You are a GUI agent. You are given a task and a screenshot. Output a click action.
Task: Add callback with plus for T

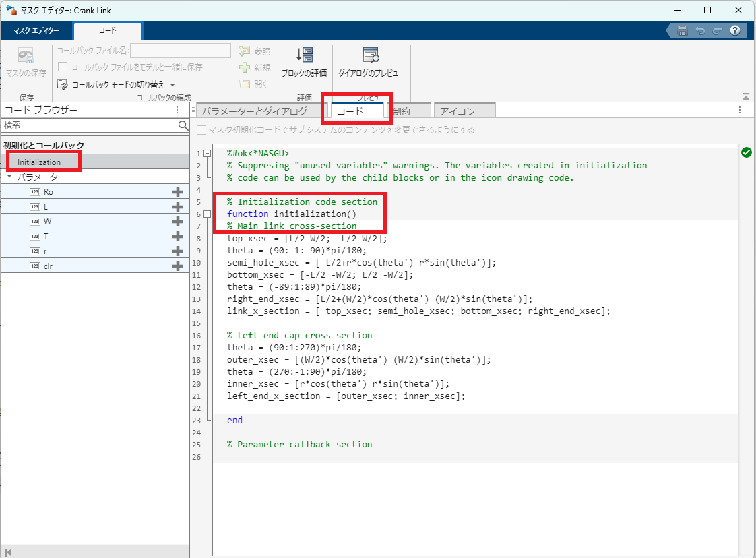(x=178, y=237)
